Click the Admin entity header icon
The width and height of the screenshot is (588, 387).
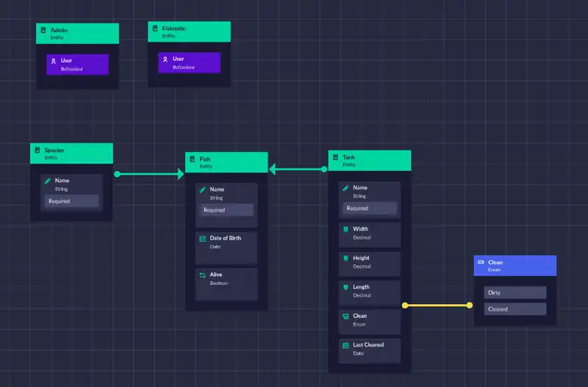point(43,30)
